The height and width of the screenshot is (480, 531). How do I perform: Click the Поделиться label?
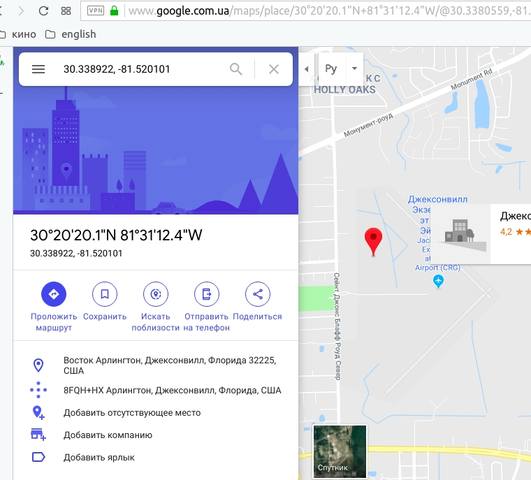pos(257,316)
